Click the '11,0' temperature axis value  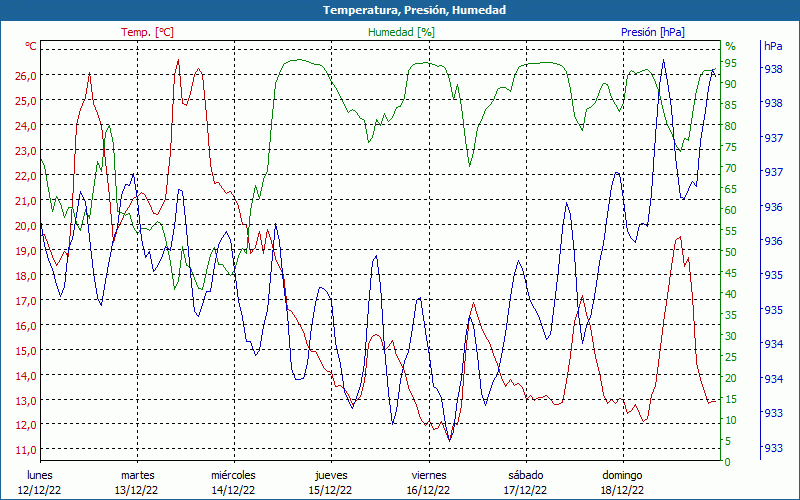[25, 450]
